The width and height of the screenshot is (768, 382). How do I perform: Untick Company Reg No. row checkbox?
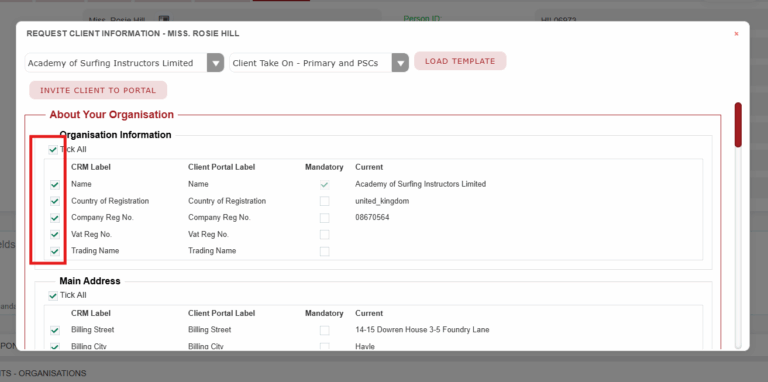55,218
